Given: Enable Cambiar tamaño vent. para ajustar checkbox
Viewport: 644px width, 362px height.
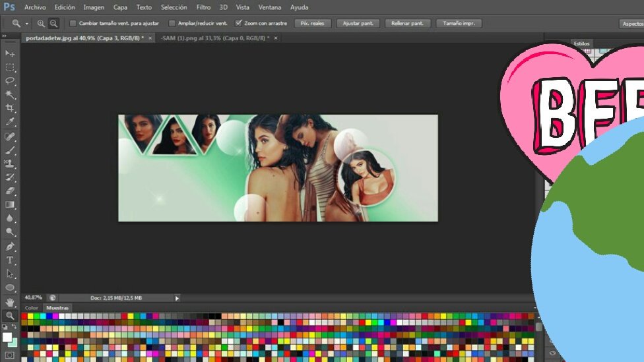Looking at the screenshot, I should (73, 23).
